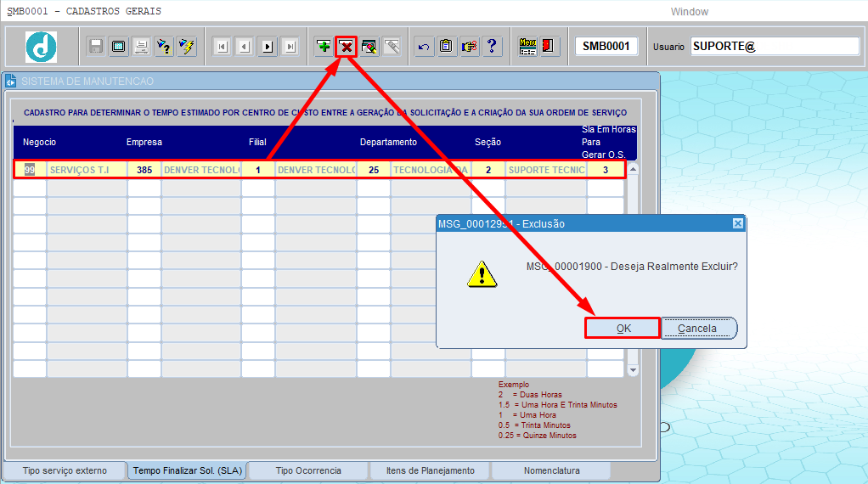Delete record with red X icon

coord(347,47)
